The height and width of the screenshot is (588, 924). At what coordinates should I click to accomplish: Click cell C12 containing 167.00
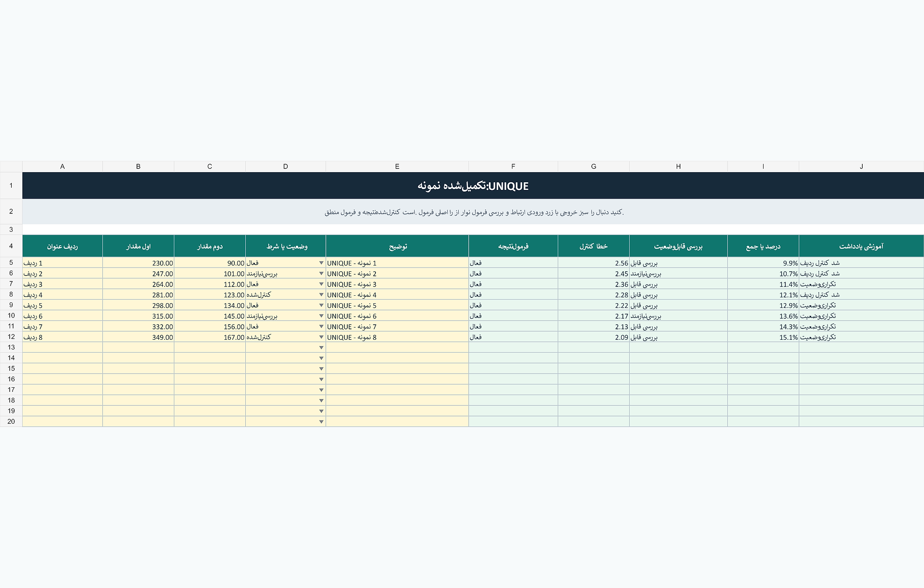210,337
